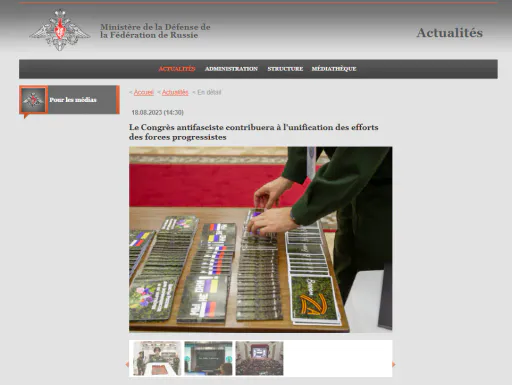Go to the Accueil breadcrumb link
Viewport: 512px width, 385px height.
[x=144, y=92]
